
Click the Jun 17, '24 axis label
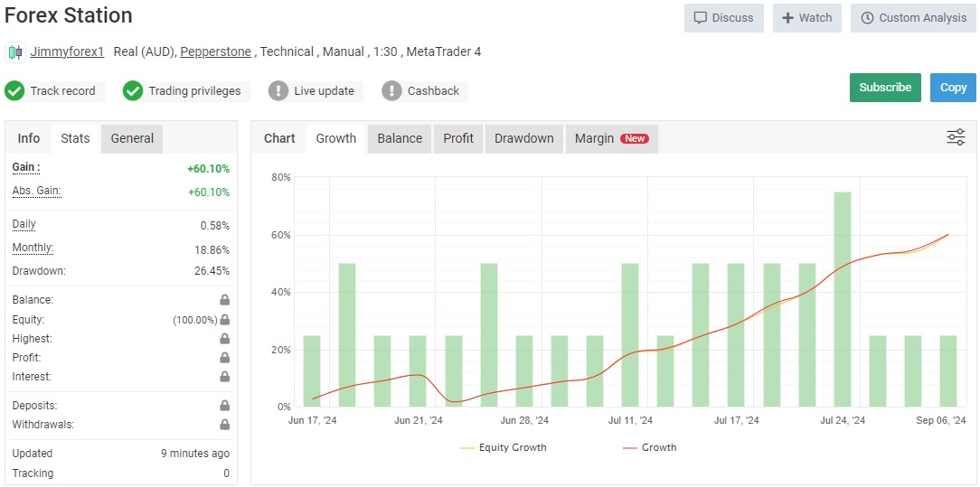(312, 421)
